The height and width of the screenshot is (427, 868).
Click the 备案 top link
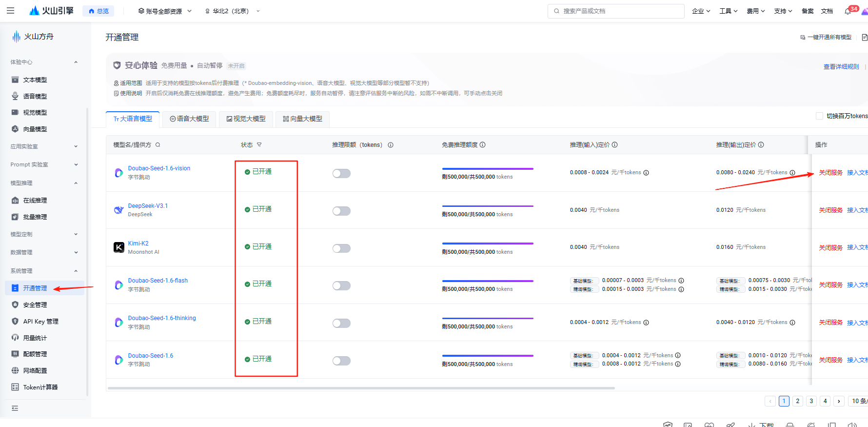coord(808,11)
